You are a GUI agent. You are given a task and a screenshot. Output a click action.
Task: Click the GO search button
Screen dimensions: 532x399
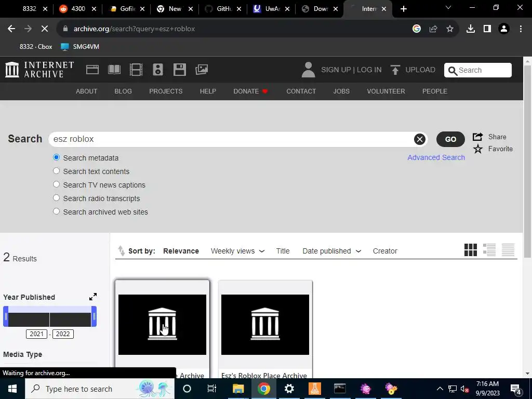tap(450, 139)
